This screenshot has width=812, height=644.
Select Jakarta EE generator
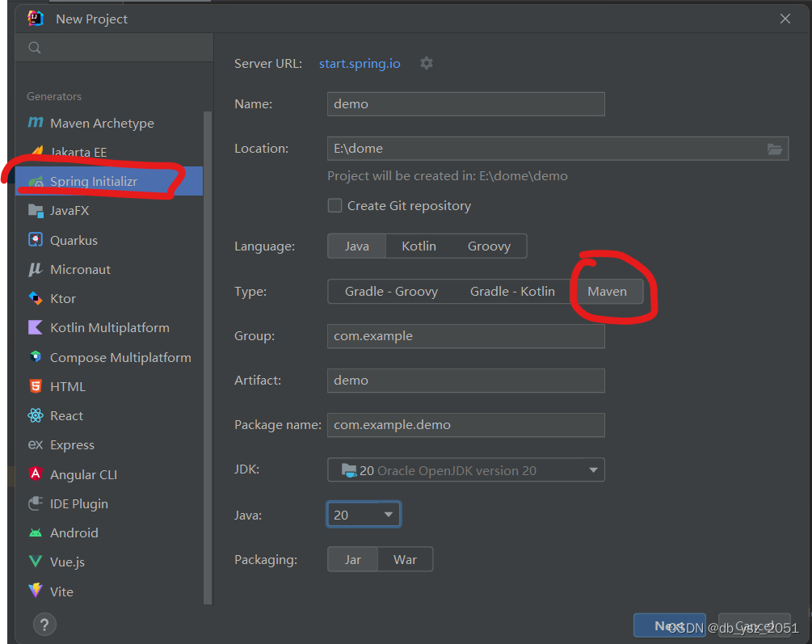(x=109, y=152)
